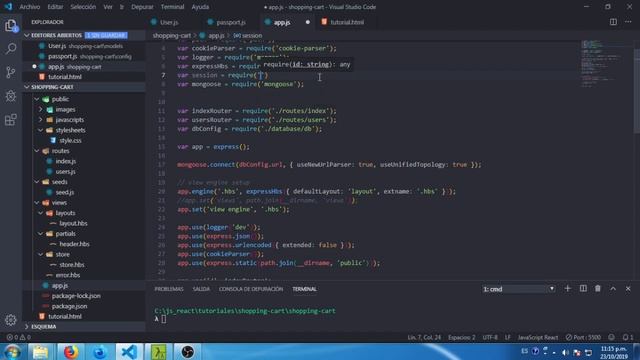Open Windows Start button
The height and width of the screenshot is (360, 640).
click(x=12, y=352)
